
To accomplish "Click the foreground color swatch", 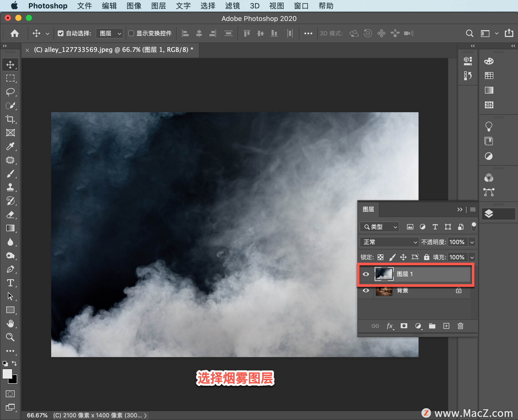I will (7, 374).
